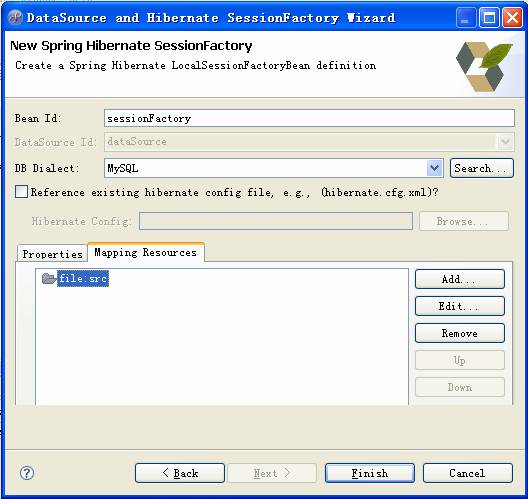Click the Spring Hibernate wizard logo
This screenshot has width=528, height=499.
(484, 66)
